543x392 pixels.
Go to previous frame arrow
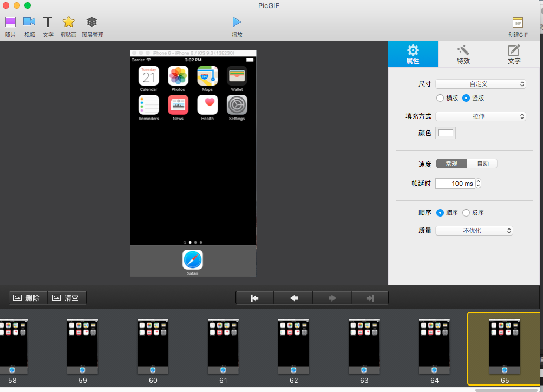point(293,298)
